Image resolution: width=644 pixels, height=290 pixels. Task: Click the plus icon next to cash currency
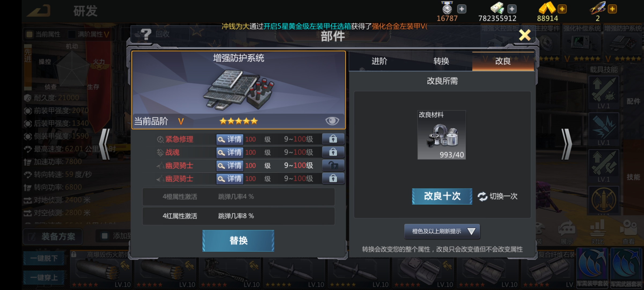pyautogui.click(x=512, y=9)
